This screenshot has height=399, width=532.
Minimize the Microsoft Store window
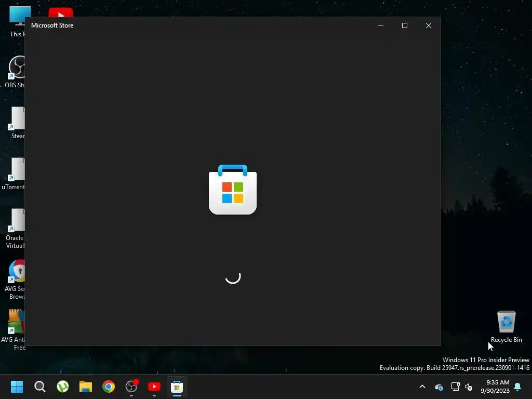pos(381,25)
